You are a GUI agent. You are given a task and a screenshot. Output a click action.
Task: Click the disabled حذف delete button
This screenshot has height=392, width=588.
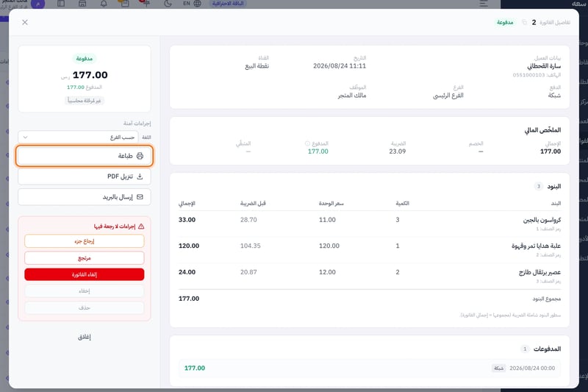pyautogui.click(x=85, y=307)
